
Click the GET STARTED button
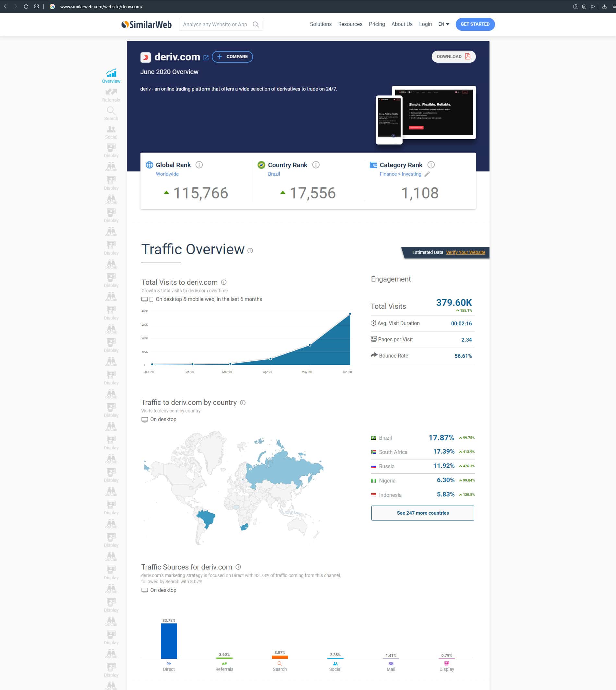[x=475, y=24]
